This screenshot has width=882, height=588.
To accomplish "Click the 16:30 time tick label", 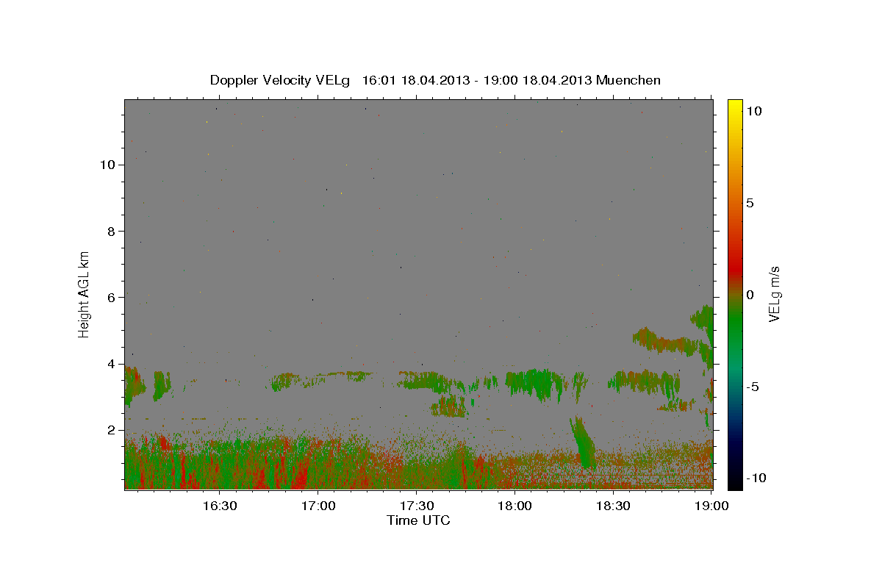I will click(219, 506).
